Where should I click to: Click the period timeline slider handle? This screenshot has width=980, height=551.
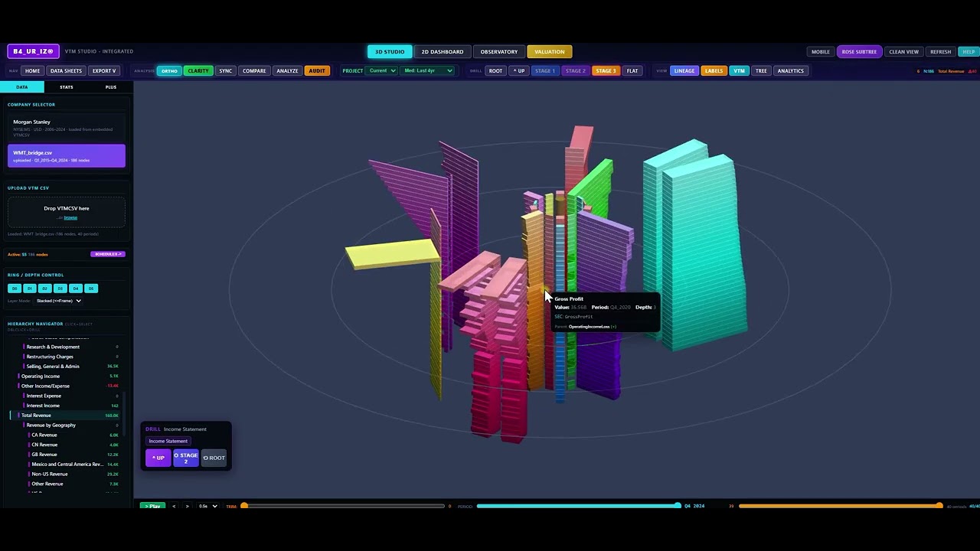pyautogui.click(x=678, y=506)
